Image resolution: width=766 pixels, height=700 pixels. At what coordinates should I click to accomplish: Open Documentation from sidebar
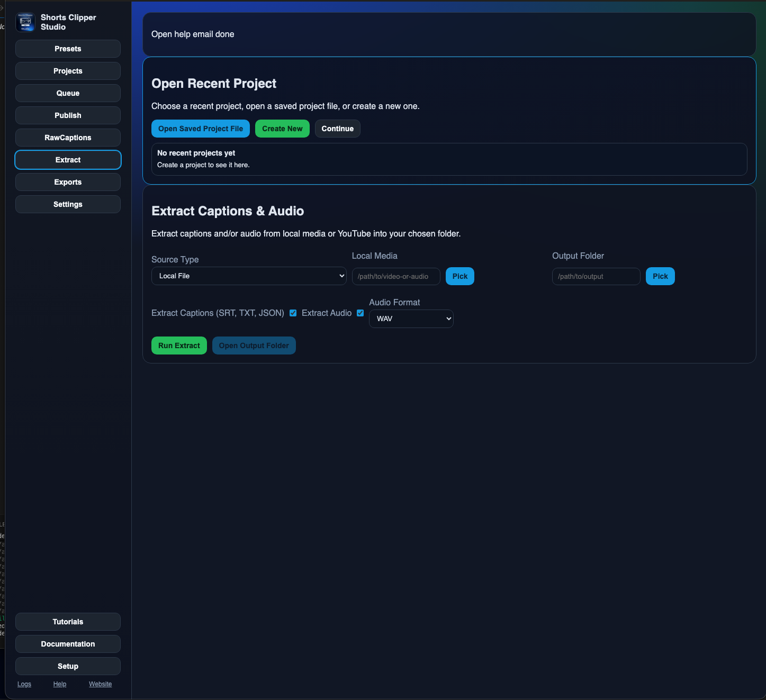tap(68, 644)
